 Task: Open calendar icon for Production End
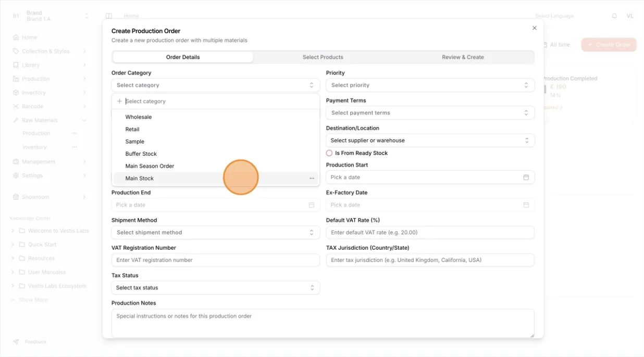click(312, 205)
